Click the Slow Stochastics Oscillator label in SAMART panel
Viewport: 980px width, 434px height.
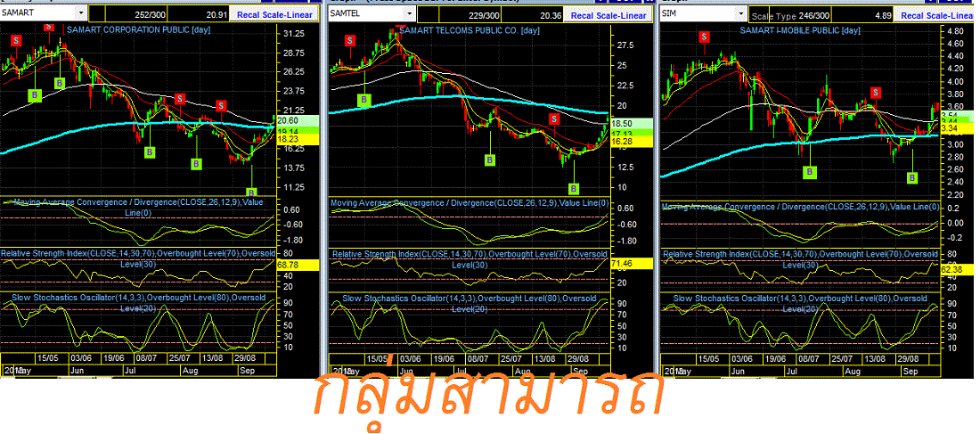tap(139, 302)
